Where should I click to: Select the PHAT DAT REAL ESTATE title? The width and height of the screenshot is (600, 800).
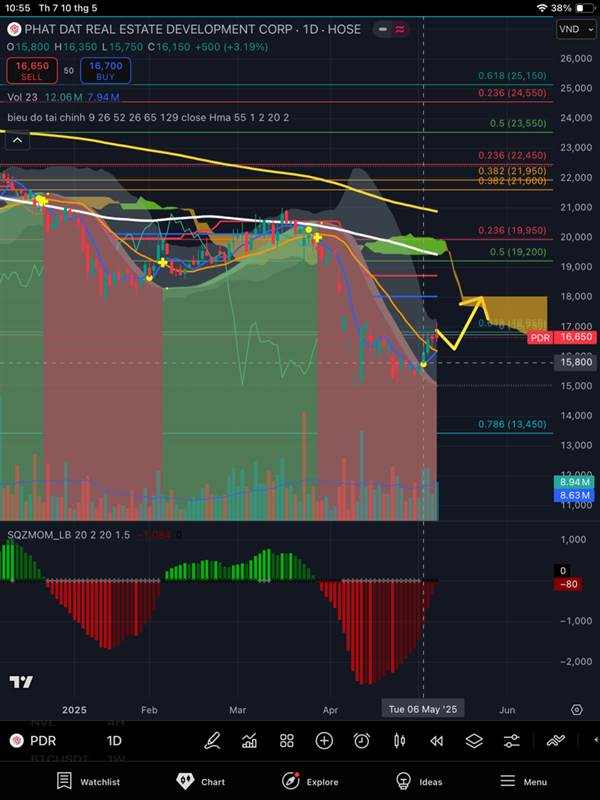pyautogui.click(x=192, y=29)
